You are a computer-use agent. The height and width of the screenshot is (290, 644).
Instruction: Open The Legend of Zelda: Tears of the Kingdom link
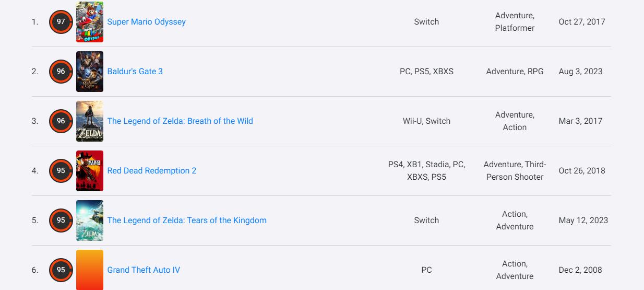187,221
